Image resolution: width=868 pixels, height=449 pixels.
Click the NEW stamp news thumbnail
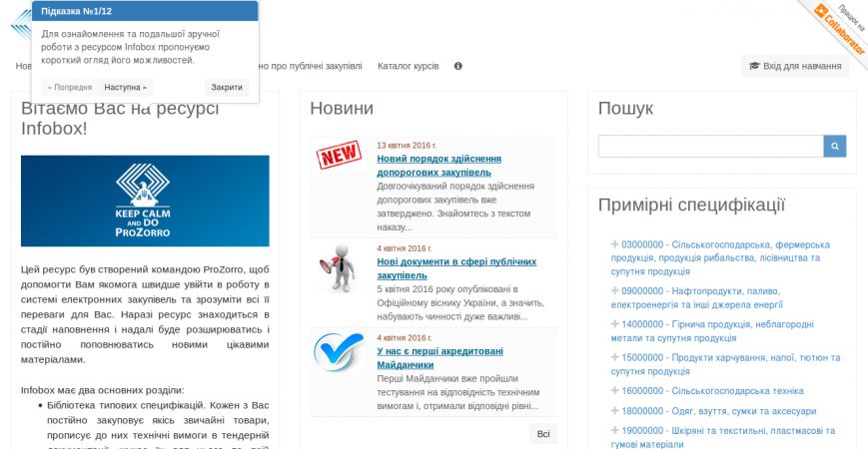[339, 155]
